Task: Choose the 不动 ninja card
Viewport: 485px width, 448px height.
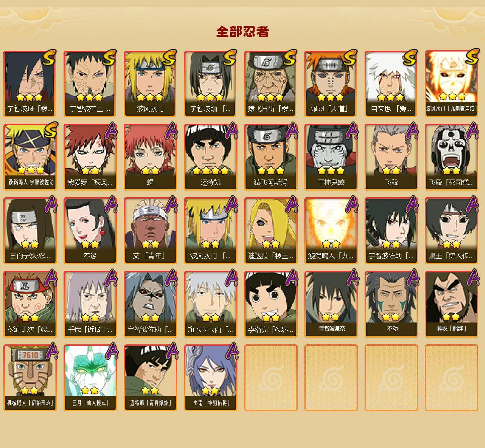Action: point(391,304)
